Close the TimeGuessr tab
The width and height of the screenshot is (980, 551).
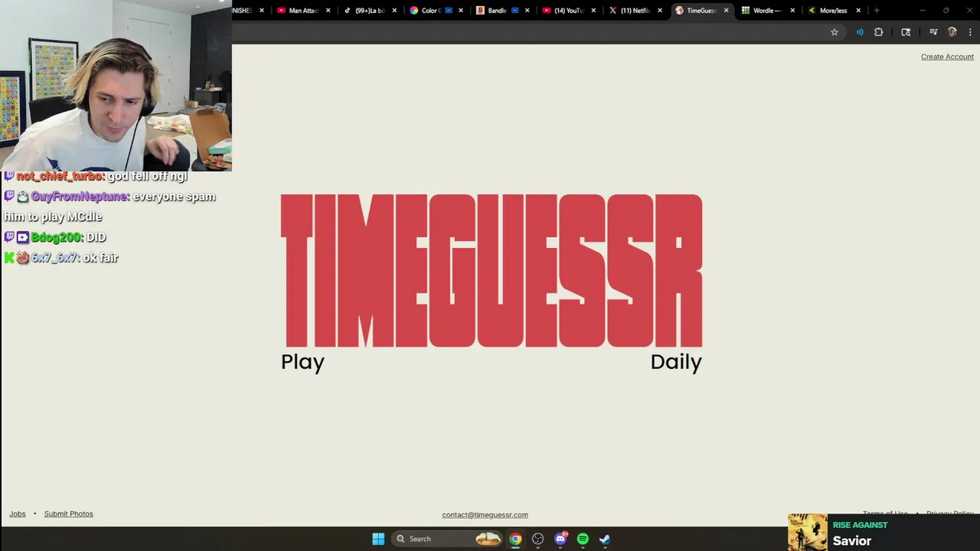point(726,11)
